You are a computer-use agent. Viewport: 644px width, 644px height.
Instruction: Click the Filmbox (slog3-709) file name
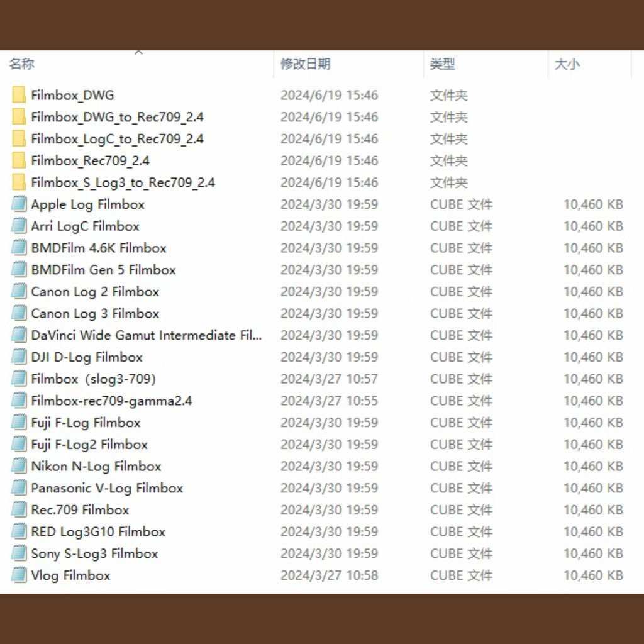pyautogui.click(x=94, y=379)
